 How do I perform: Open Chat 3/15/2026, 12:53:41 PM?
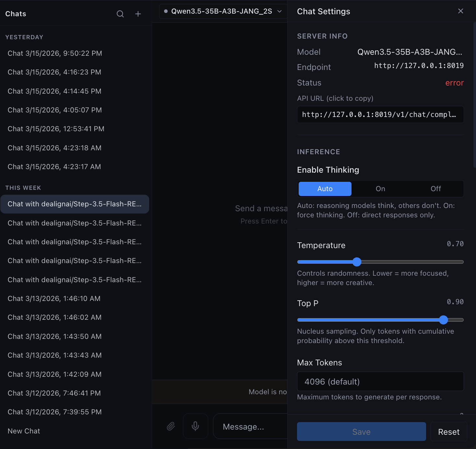coord(75,129)
